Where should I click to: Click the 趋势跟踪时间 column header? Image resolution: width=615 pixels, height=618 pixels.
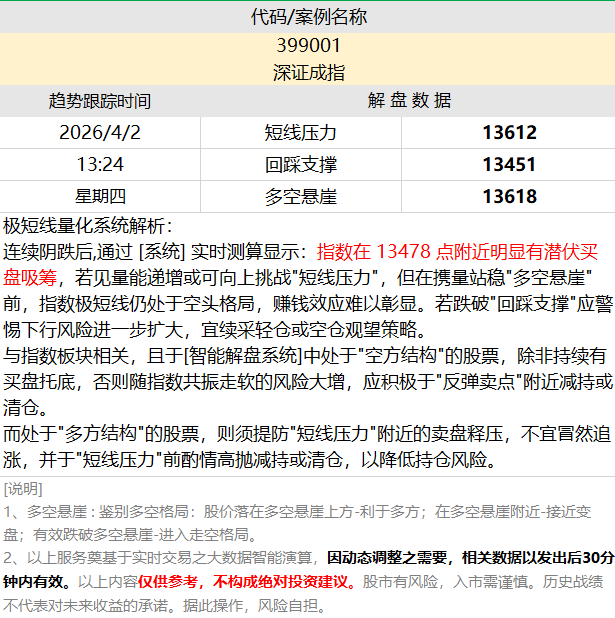[x=100, y=101]
